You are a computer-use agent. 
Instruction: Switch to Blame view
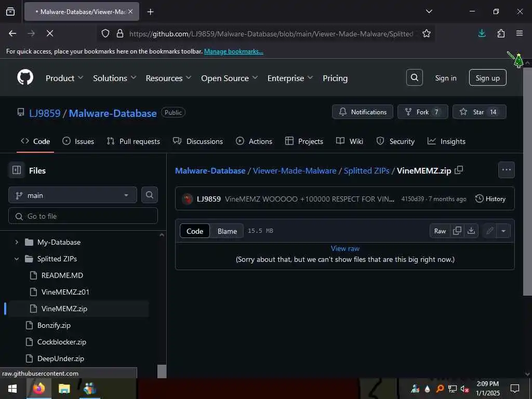click(227, 231)
